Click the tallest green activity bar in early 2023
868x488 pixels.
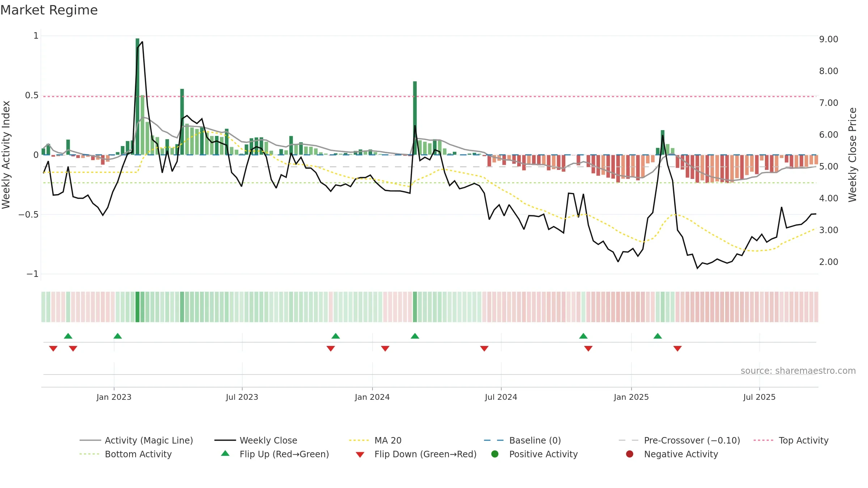click(x=137, y=97)
